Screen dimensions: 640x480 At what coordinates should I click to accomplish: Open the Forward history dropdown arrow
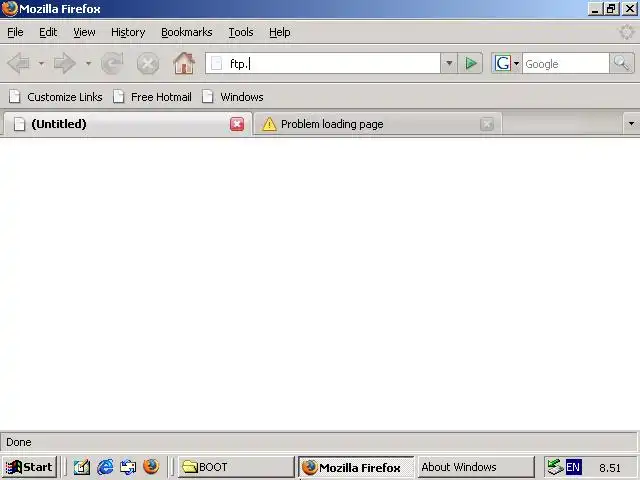point(88,64)
